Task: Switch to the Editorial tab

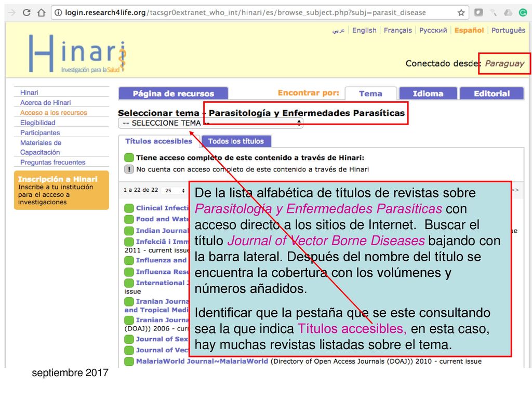Action: 491,94
